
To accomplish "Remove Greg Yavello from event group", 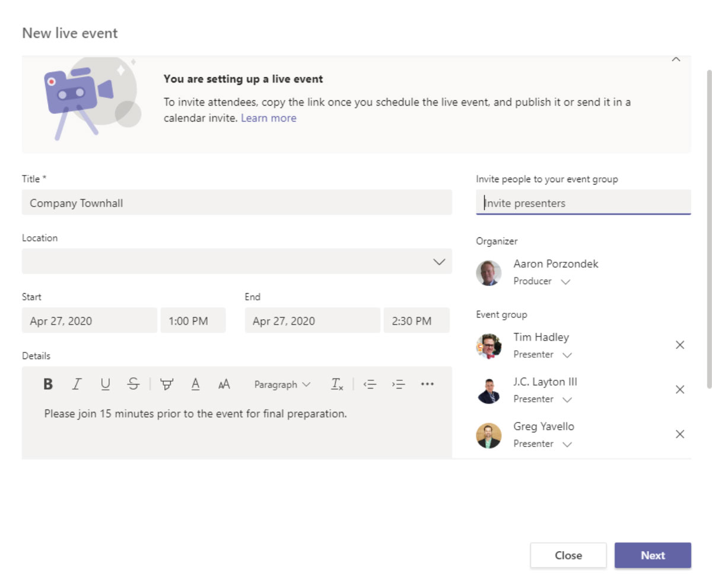I will click(x=680, y=434).
